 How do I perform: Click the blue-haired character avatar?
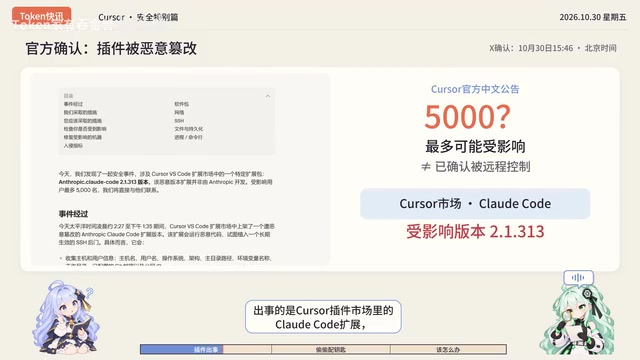click(66, 317)
